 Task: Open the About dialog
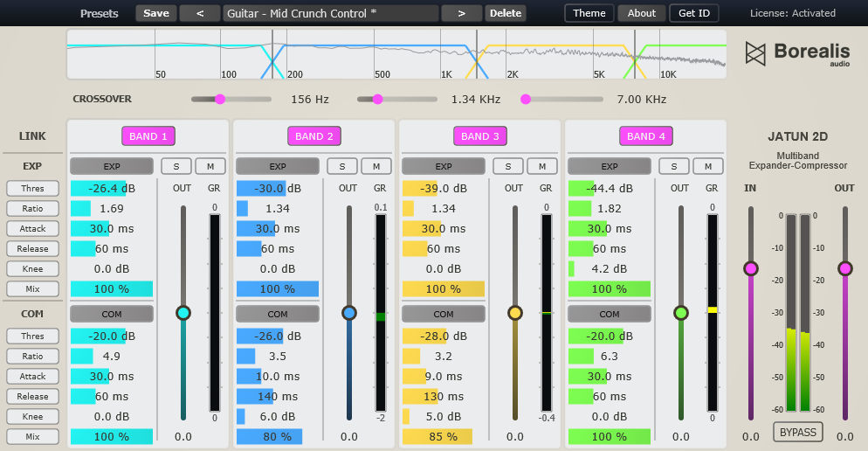pos(642,13)
